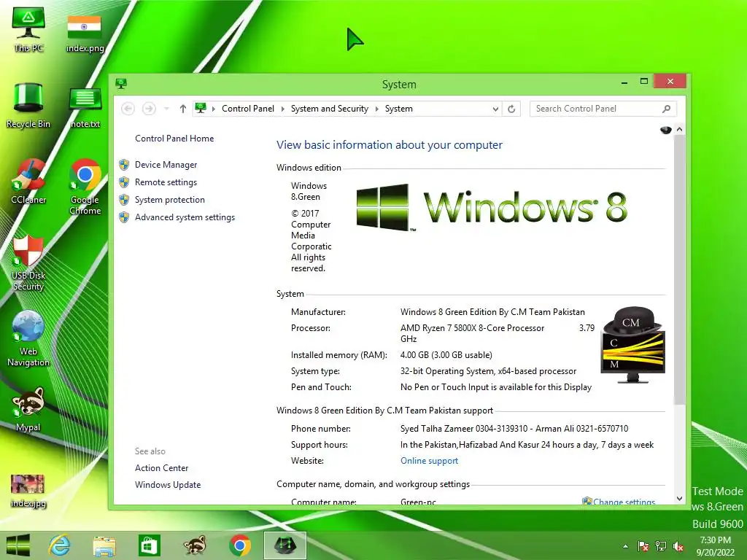Open Advanced system settings link
The width and height of the screenshot is (747, 560).
[185, 217]
